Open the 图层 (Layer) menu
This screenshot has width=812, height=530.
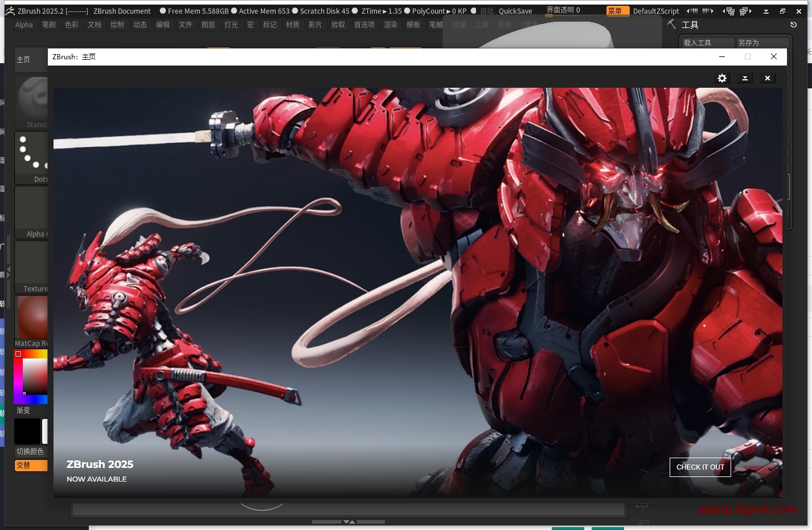(208, 25)
